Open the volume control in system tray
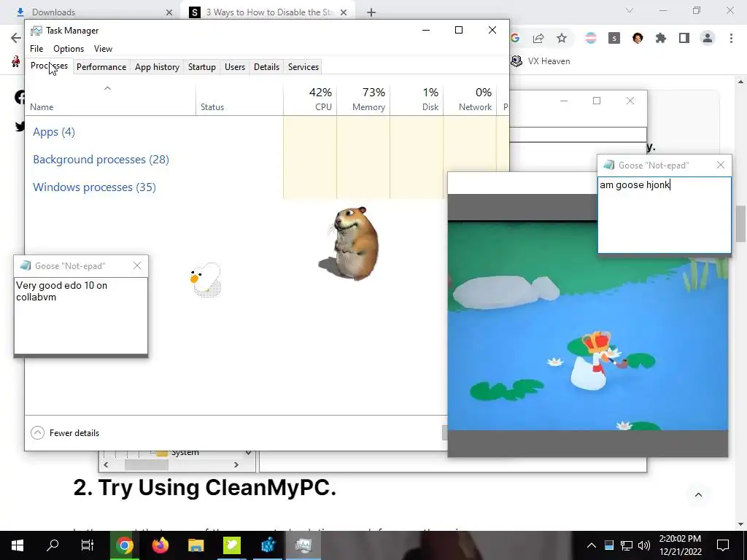The image size is (747, 560). click(644, 545)
